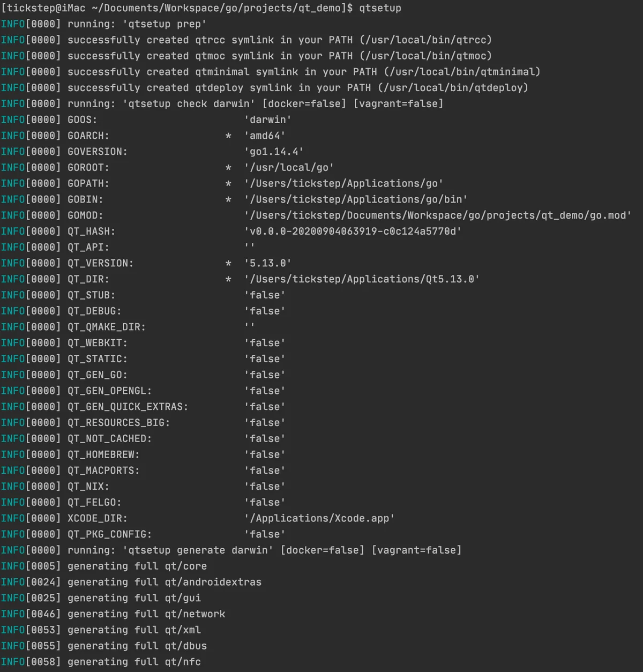
Task: Click the GOMOD go.mod file path
Action: [x=438, y=215]
